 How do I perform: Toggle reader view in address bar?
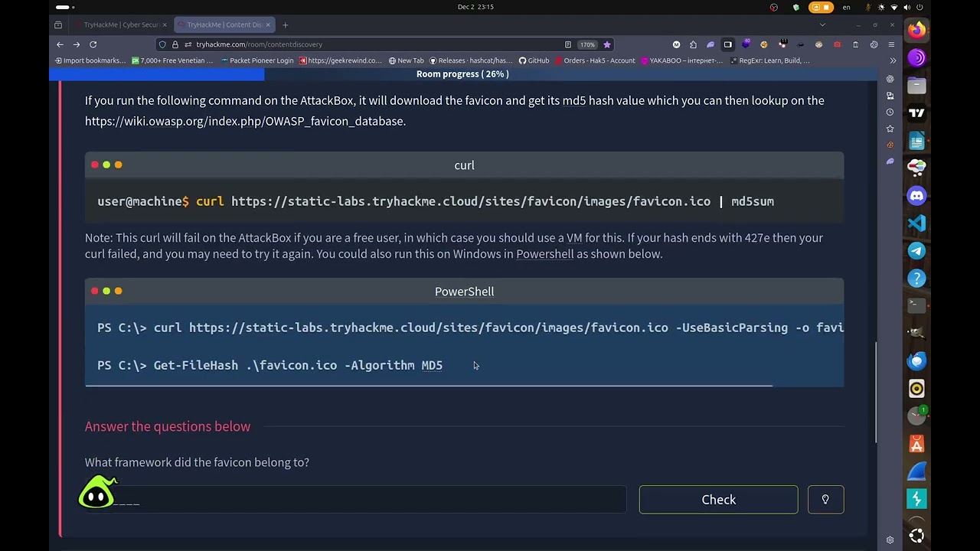click(567, 44)
